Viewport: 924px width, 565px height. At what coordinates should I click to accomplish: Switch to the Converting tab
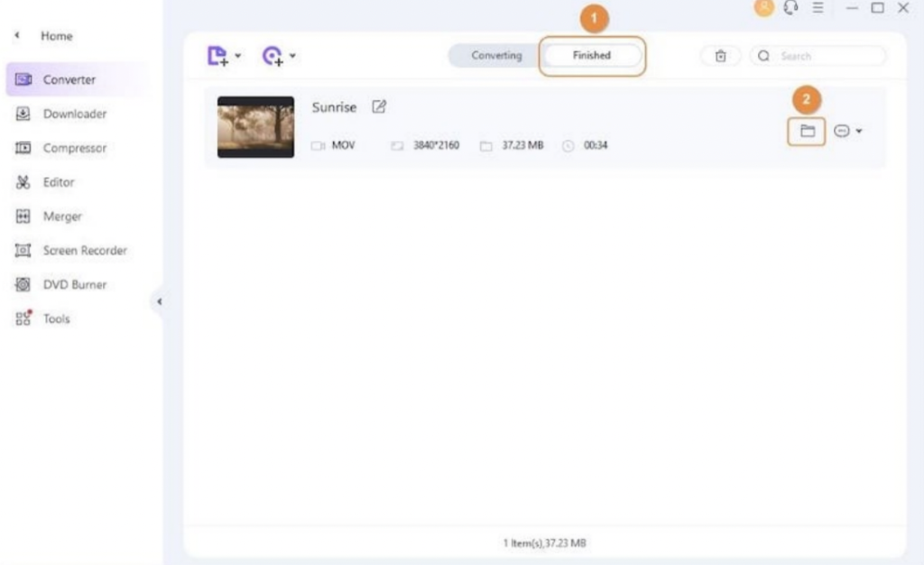click(496, 55)
